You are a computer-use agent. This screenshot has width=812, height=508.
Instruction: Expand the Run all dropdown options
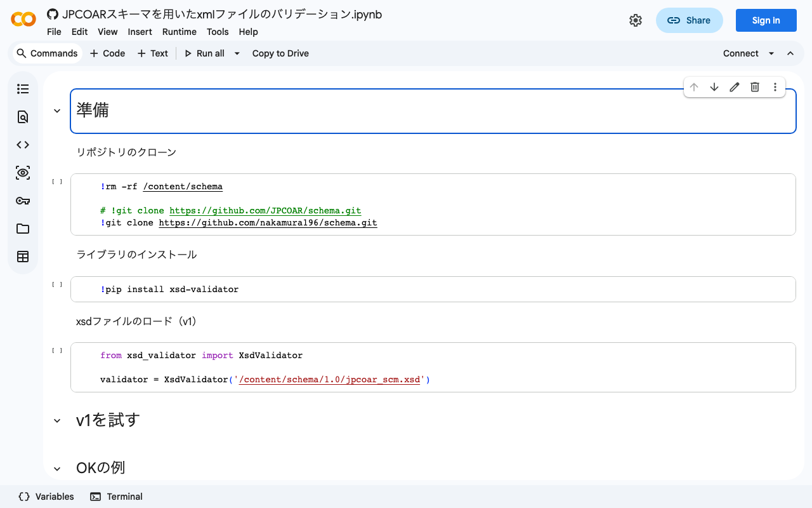click(237, 53)
